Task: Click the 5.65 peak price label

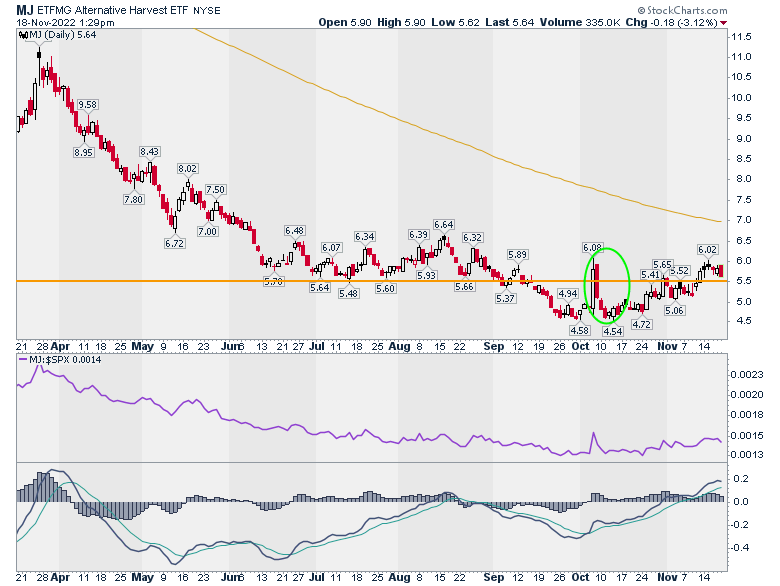Action: pyautogui.click(x=663, y=264)
